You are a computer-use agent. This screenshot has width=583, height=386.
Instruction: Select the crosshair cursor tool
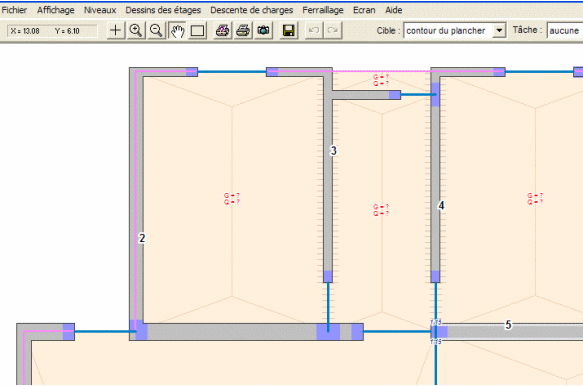point(115,30)
